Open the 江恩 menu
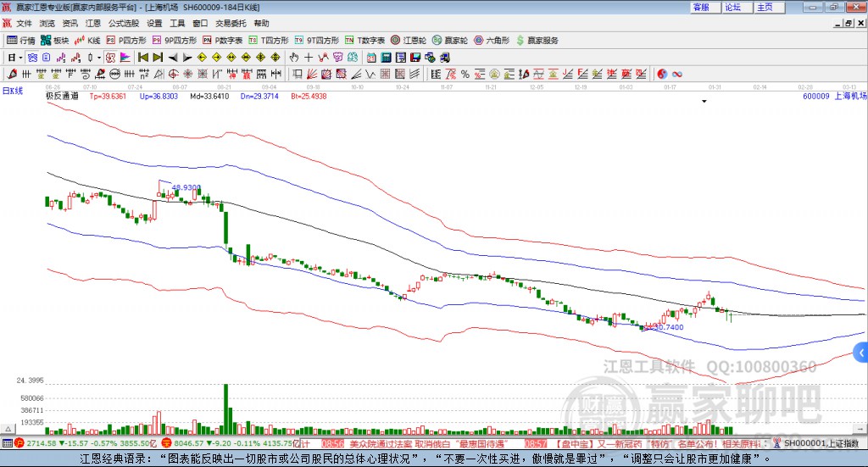The image size is (868, 467). click(x=93, y=23)
